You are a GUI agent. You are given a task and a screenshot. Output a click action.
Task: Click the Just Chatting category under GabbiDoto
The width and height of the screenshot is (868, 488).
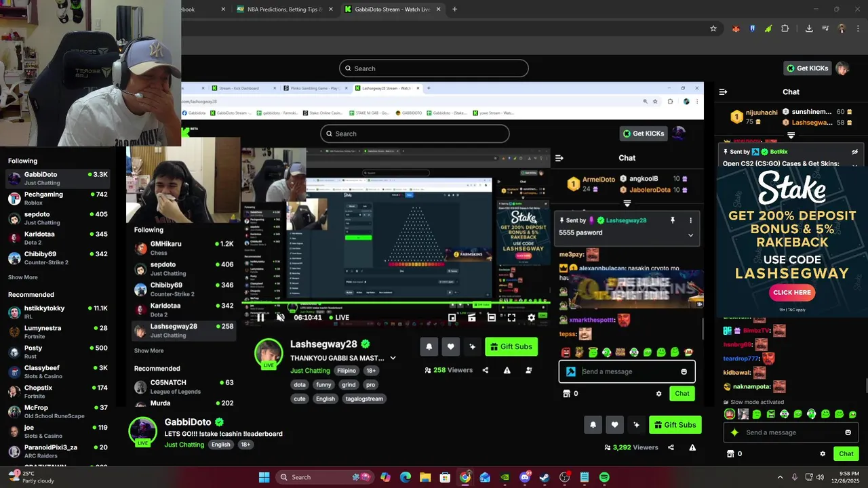point(184,445)
